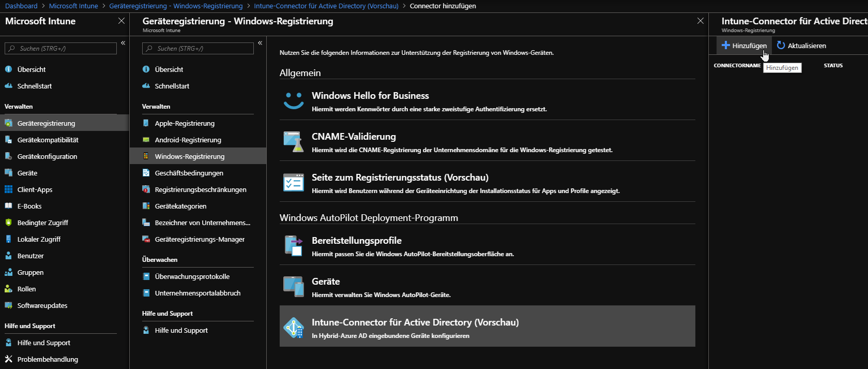Click the Geräteregistrierungs-Manager icon
Viewport: 868px width, 369px height.
(146, 239)
